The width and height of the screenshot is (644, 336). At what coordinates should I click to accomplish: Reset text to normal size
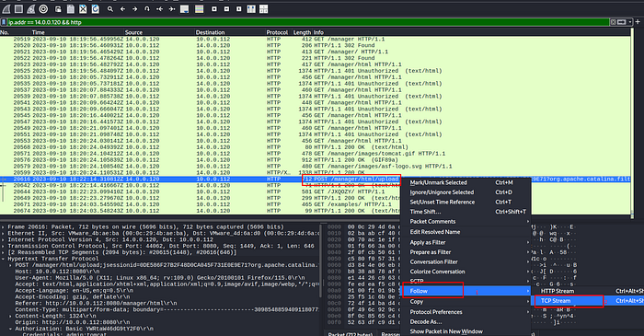pos(238,8)
